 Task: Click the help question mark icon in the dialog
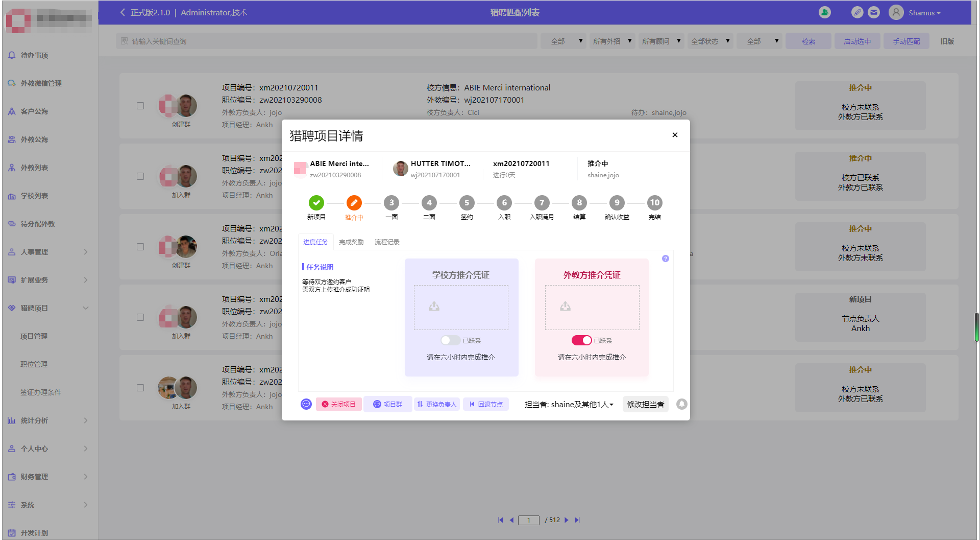[665, 259]
